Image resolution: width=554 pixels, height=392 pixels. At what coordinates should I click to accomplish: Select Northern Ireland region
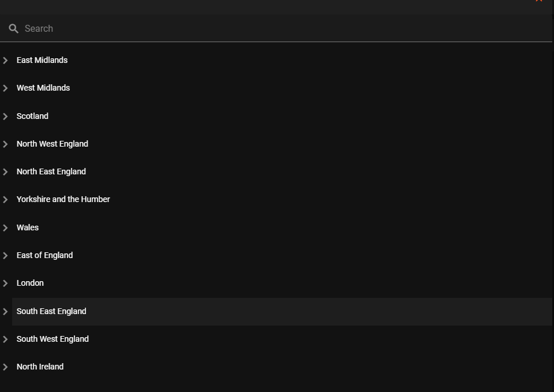(x=40, y=367)
